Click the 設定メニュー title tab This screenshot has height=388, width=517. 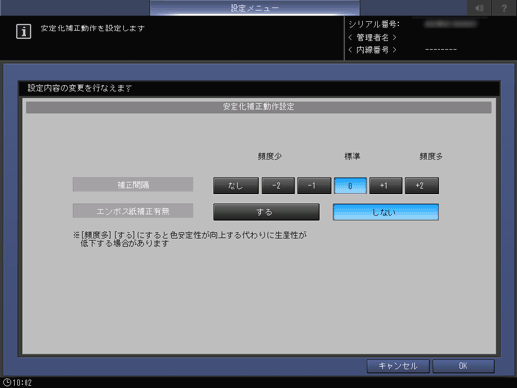point(255,8)
